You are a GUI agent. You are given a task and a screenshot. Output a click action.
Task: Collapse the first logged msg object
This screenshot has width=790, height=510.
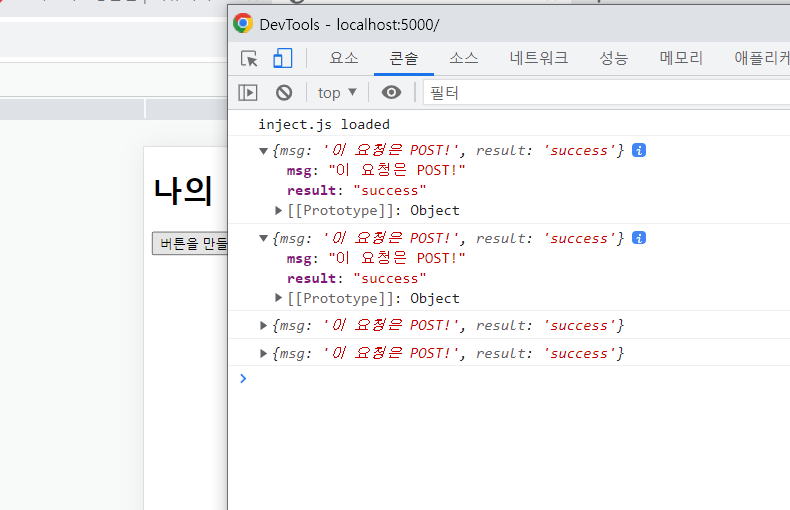tap(263, 151)
